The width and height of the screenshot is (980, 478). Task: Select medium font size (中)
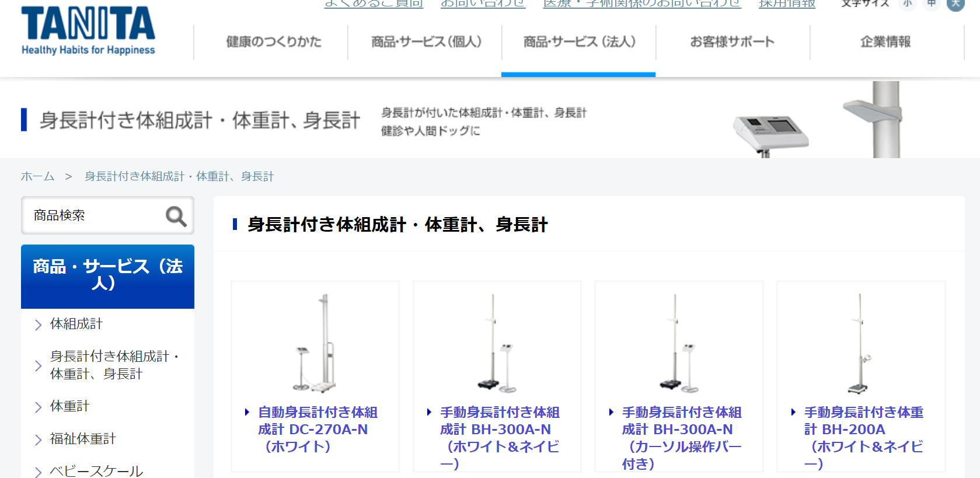[931, 4]
